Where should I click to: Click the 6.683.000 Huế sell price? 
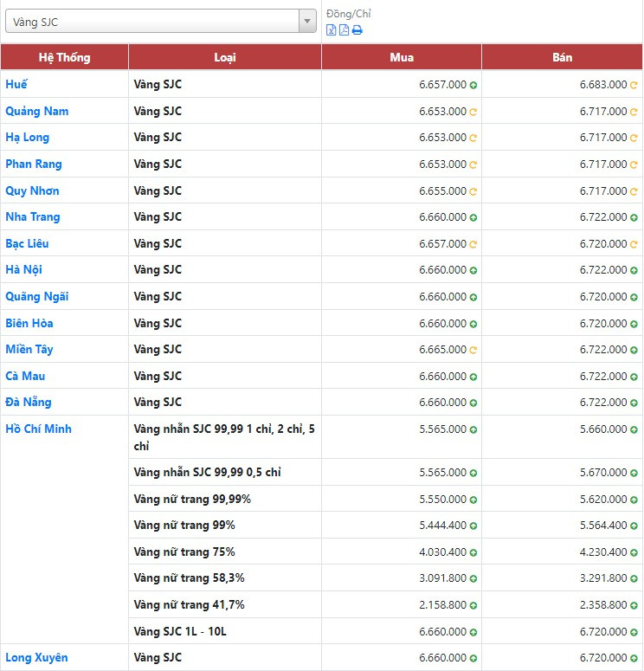(x=603, y=84)
